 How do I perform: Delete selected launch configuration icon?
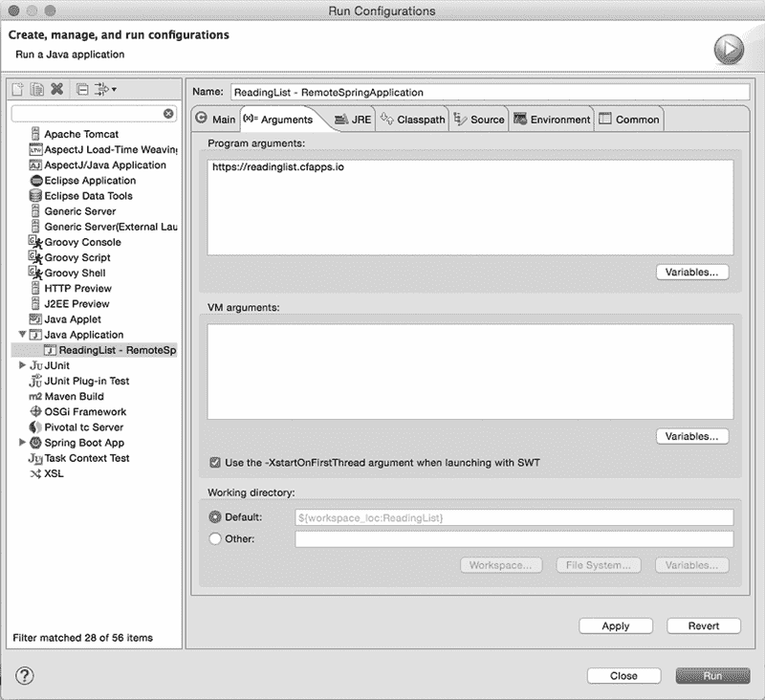coord(56,90)
